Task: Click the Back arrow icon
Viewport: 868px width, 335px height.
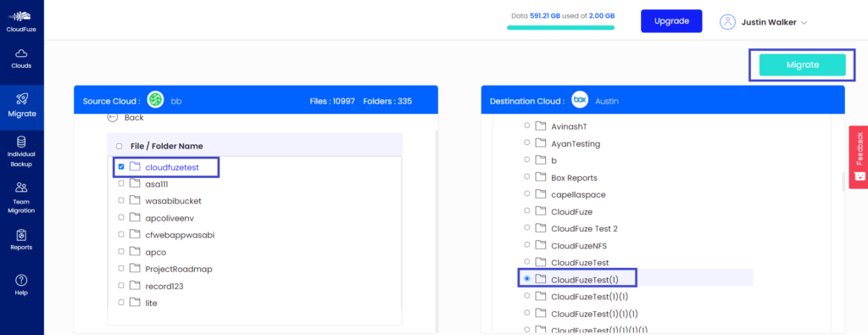Action: [113, 117]
